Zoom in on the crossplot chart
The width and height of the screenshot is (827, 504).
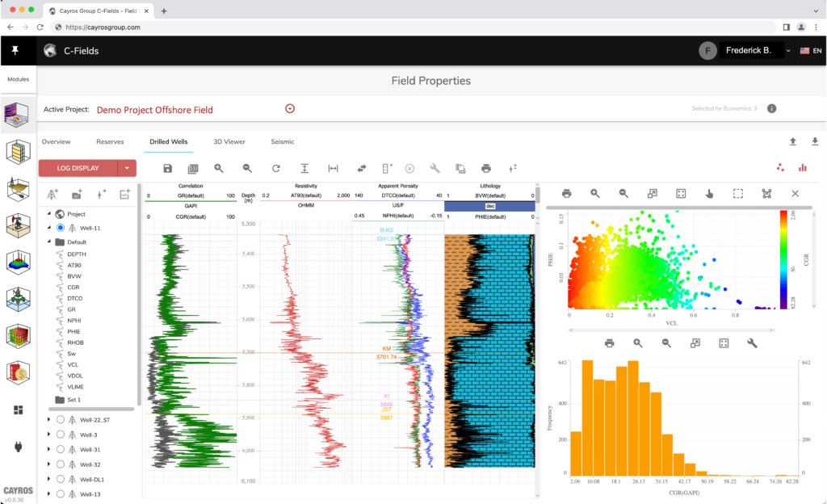(595, 194)
